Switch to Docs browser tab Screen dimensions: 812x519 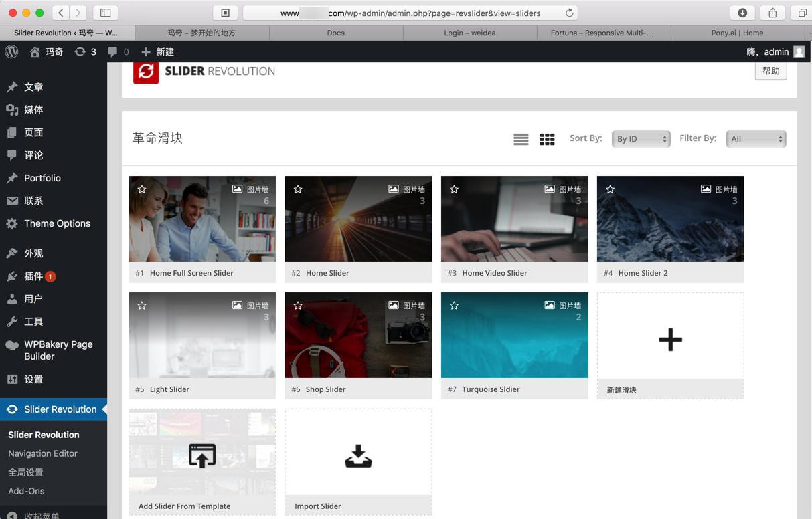tap(336, 33)
